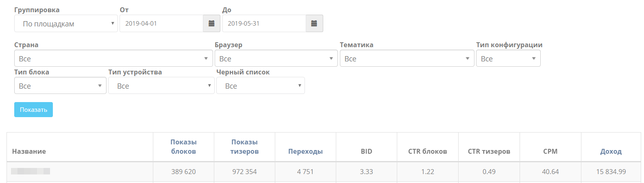Screen dimensions: 644x183
Task: Open the Страна country dropdown
Action: [x=113, y=59]
